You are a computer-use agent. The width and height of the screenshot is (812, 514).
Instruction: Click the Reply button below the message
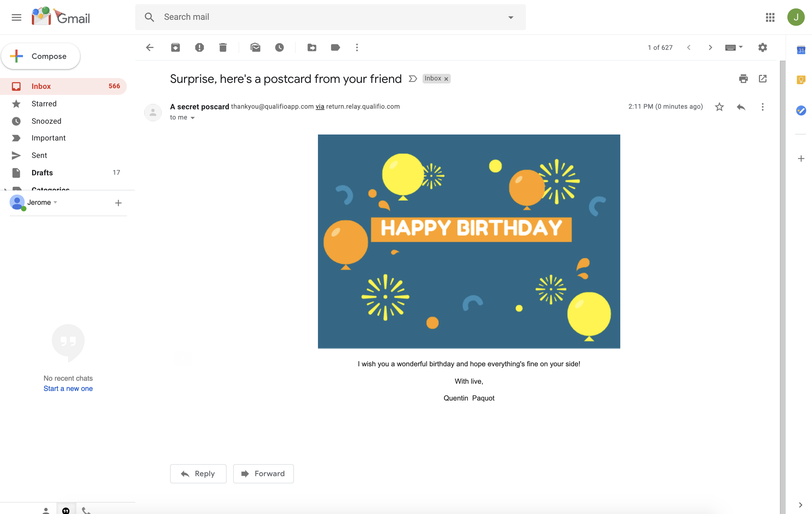click(x=198, y=473)
